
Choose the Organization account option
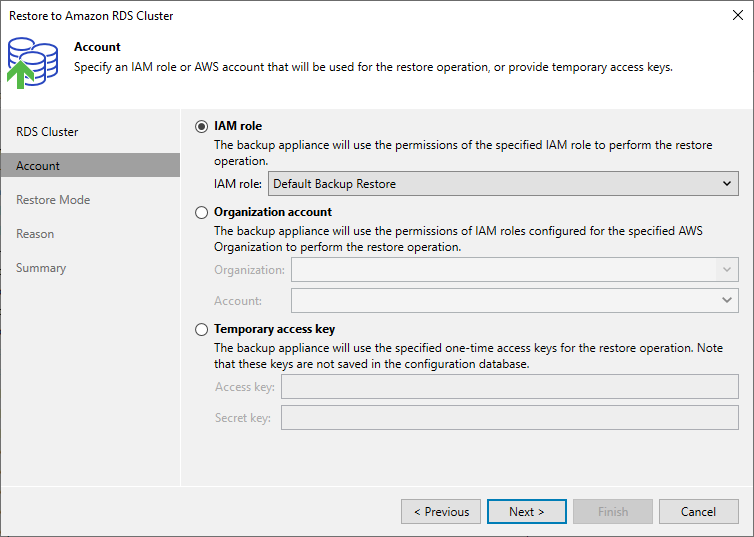(x=201, y=212)
